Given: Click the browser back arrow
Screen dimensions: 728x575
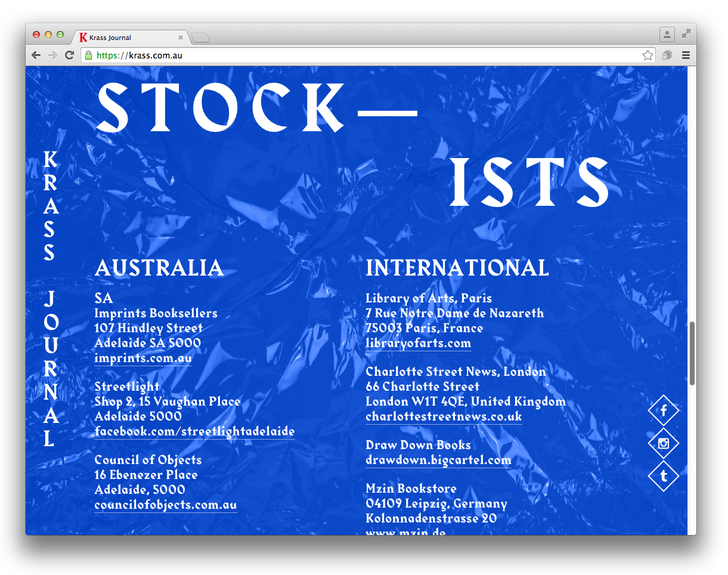Looking at the screenshot, I should (x=36, y=55).
